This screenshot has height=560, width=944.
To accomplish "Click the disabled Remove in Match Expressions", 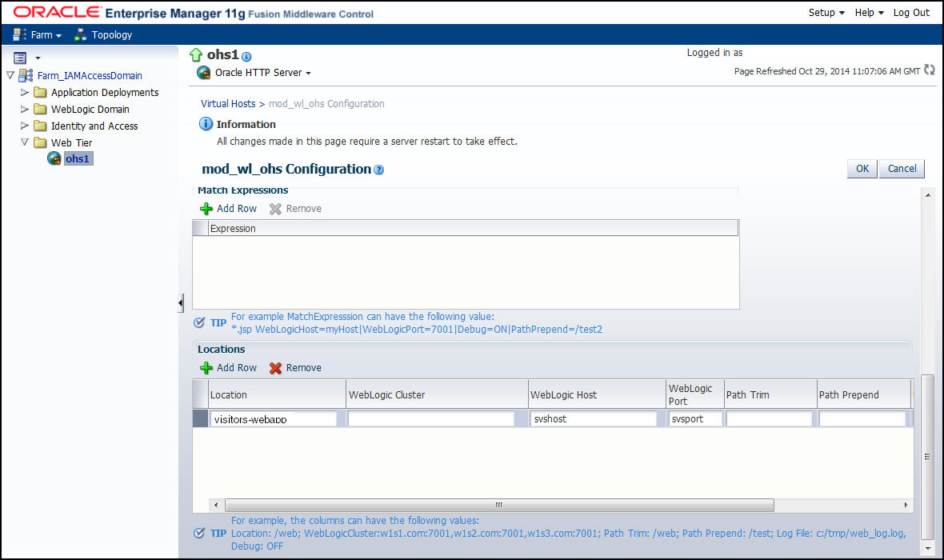I will [x=296, y=208].
